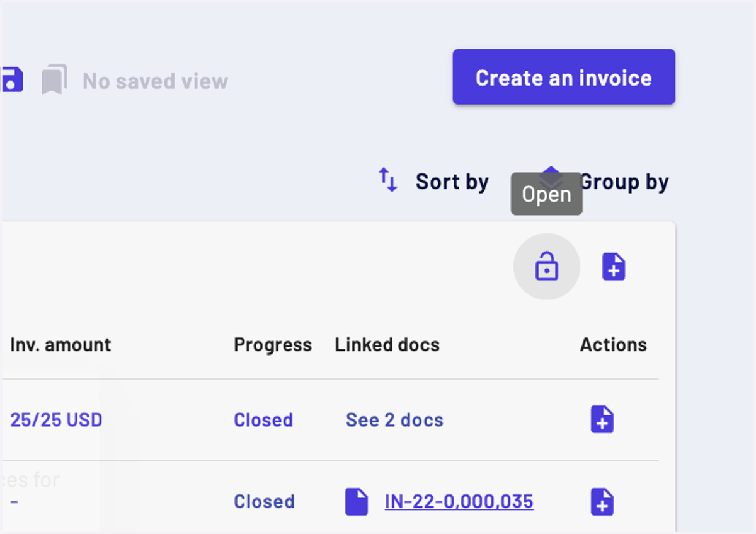This screenshot has width=756, height=534.
Task: Click the add document icon above Actions
Action: click(614, 267)
